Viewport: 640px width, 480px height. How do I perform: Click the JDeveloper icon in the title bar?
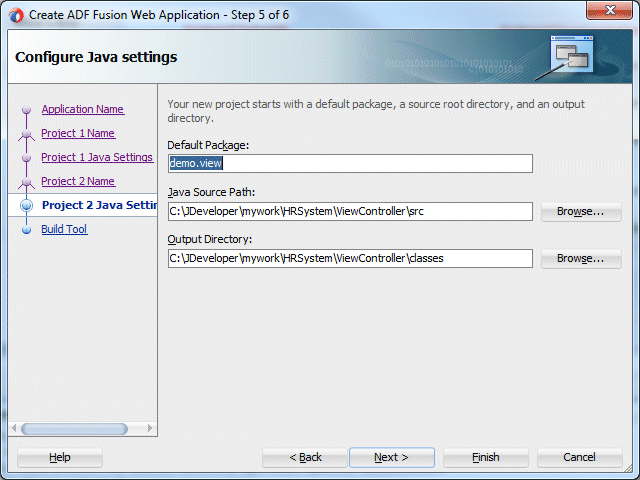pos(16,16)
